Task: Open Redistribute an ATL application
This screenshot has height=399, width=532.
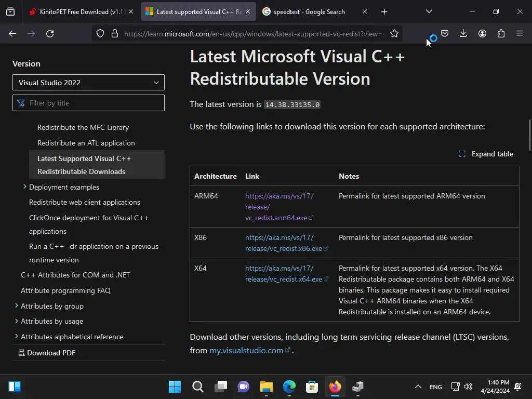Action: pos(86,143)
